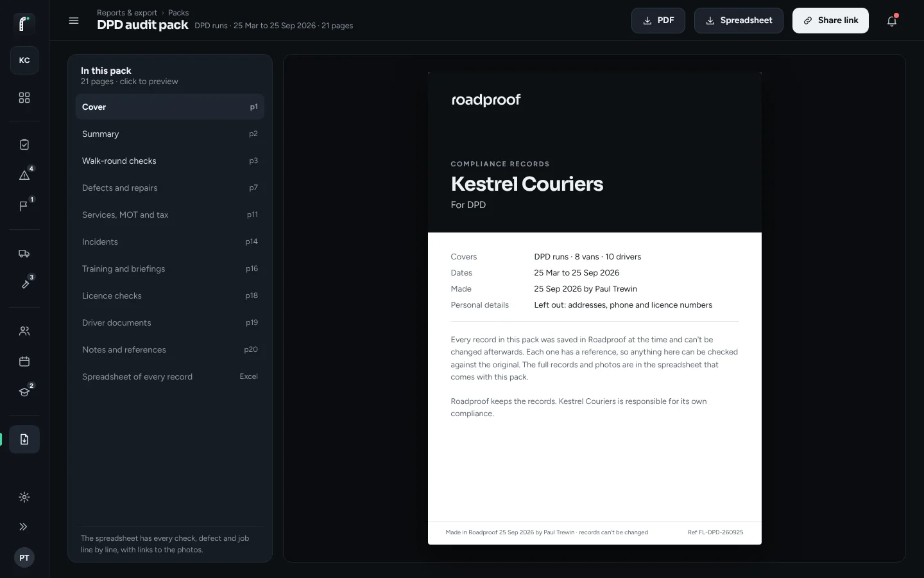Click the Ref FL-DPD-260925 footer text
924x578 pixels.
coord(715,532)
